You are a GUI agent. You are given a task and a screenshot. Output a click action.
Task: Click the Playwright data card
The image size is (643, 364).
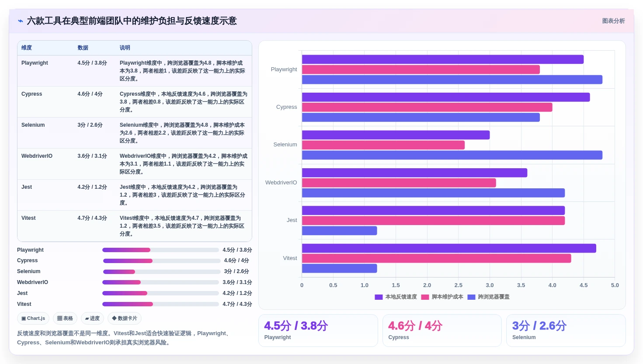click(x=318, y=331)
